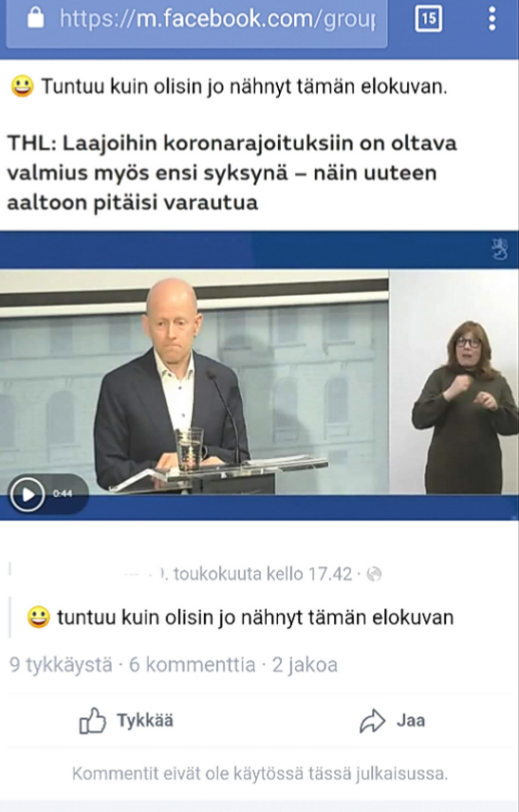
Task: Click the Jaa share label
Action: [x=411, y=720]
